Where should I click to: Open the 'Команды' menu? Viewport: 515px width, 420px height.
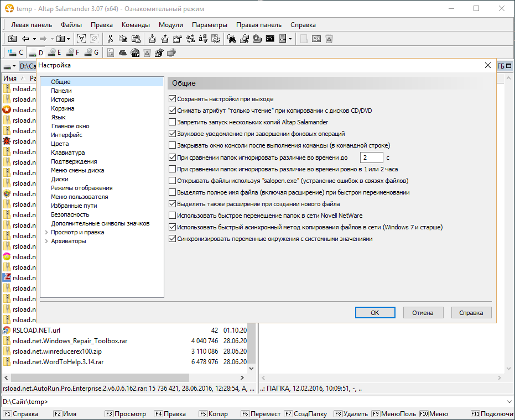(x=136, y=25)
